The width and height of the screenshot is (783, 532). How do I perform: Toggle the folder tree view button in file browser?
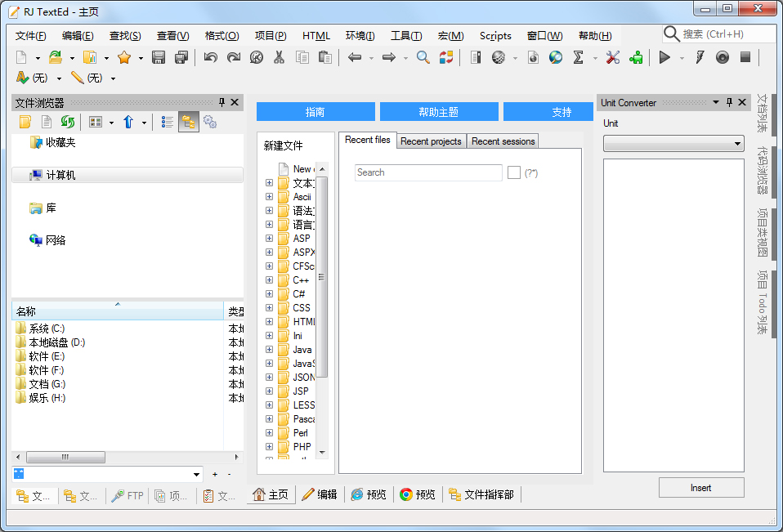pyautogui.click(x=188, y=122)
